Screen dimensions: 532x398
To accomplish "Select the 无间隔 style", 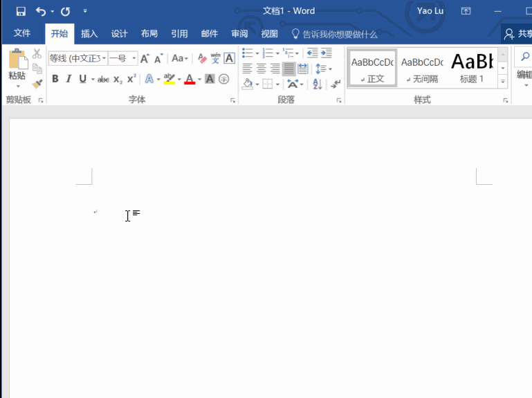I will coord(423,69).
